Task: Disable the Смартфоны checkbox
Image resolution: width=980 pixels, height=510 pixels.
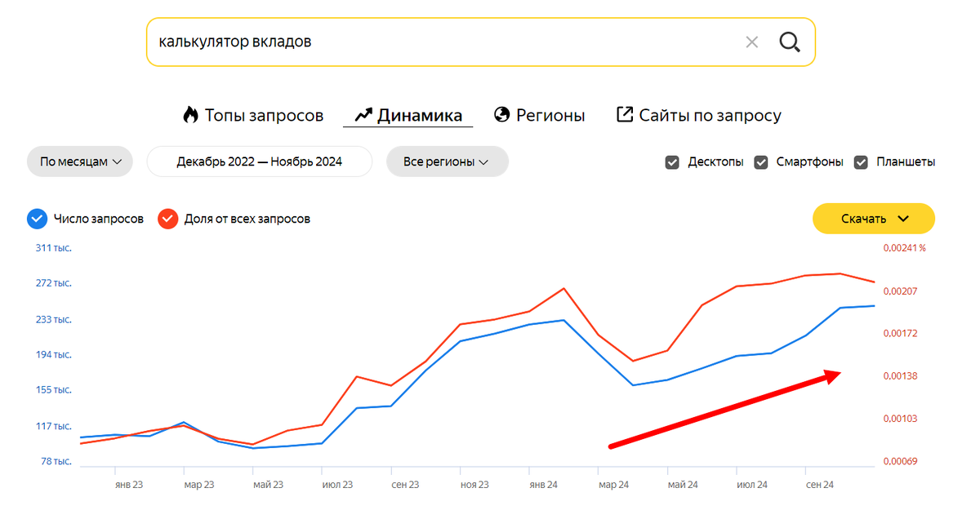Action: coord(761,162)
